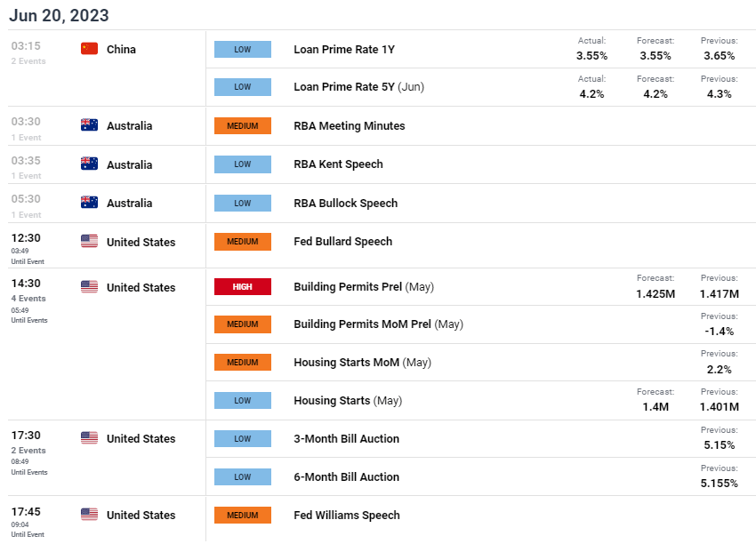This screenshot has width=756, height=552.
Task: Open Fed Williams Speech event
Action: click(x=346, y=515)
